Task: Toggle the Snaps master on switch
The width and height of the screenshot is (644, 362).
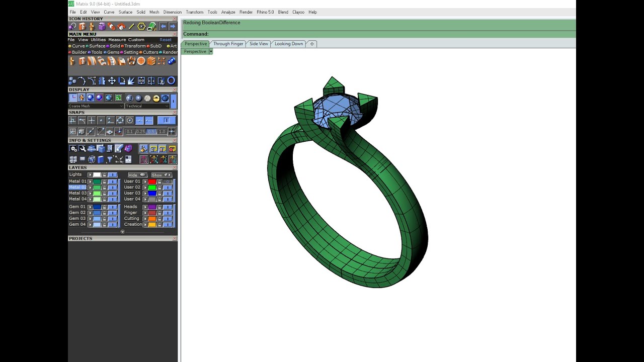Action: (167, 121)
